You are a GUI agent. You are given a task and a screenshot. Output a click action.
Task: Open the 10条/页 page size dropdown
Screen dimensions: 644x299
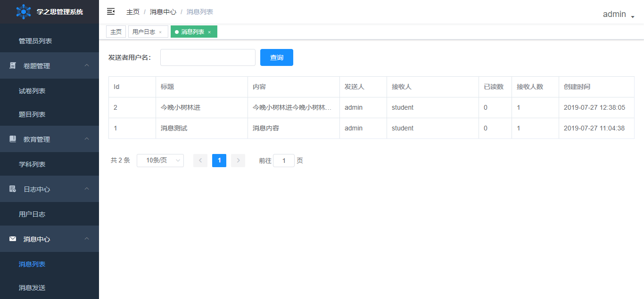coord(160,161)
